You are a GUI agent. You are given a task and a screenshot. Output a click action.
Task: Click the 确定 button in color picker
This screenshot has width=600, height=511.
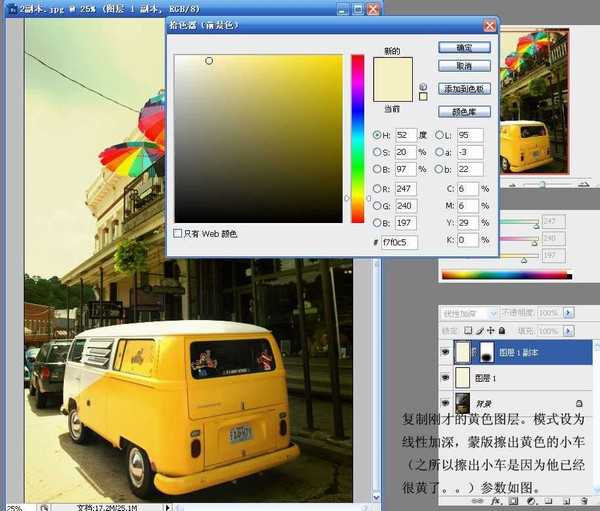[x=464, y=47]
